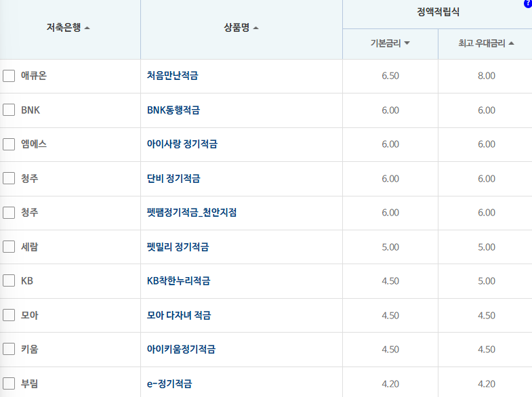Click the 상품명 column header text

(237, 28)
